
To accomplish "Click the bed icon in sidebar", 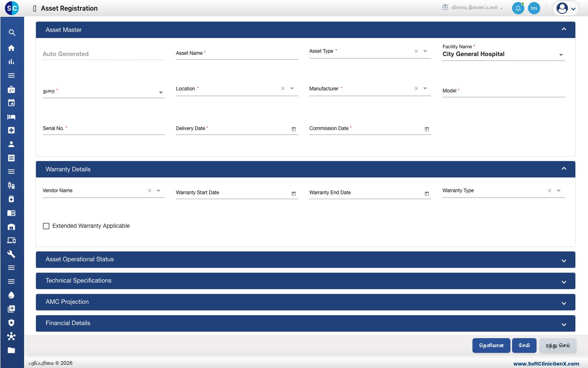I will pos(11,117).
